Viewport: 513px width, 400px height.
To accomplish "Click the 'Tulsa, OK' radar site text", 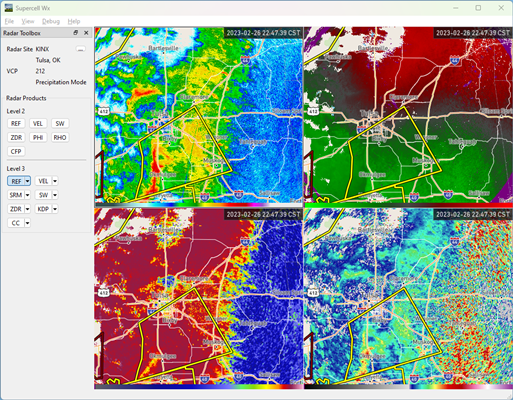I will (48, 60).
